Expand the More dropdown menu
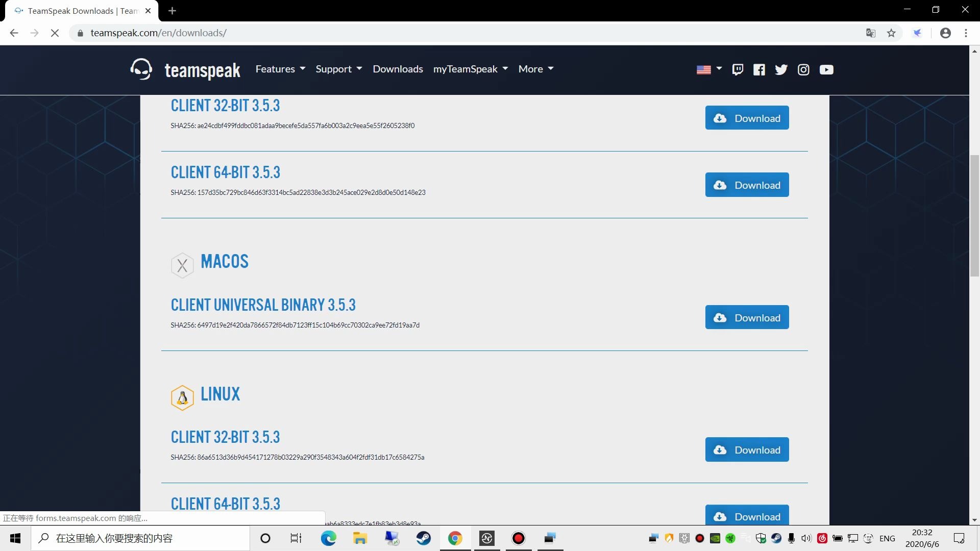This screenshot has width=980, height=551. click(536, 69)
